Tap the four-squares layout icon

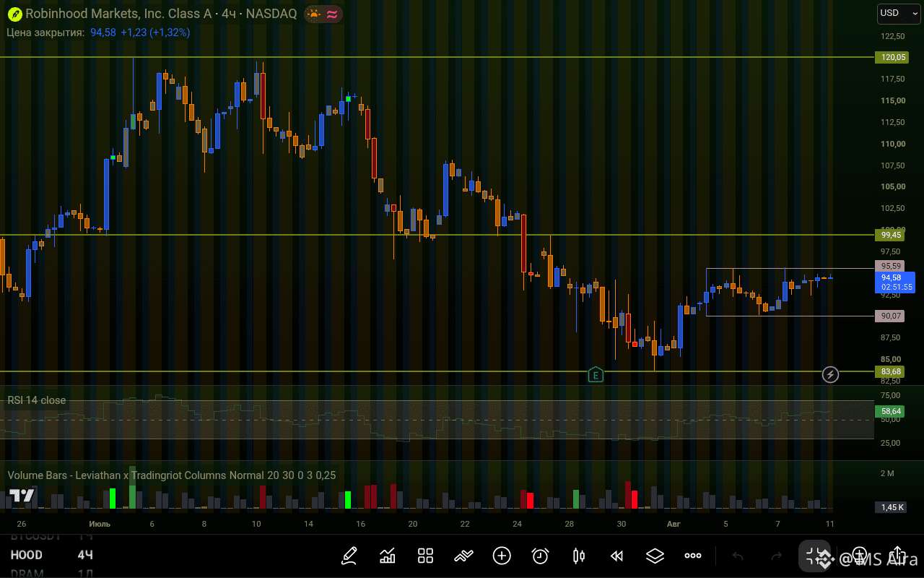(425, 556)
